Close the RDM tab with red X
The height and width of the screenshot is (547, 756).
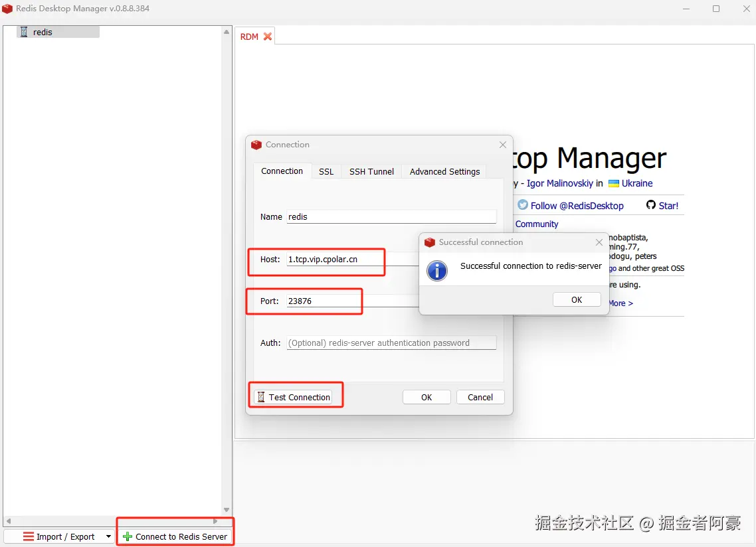[268, 37]
